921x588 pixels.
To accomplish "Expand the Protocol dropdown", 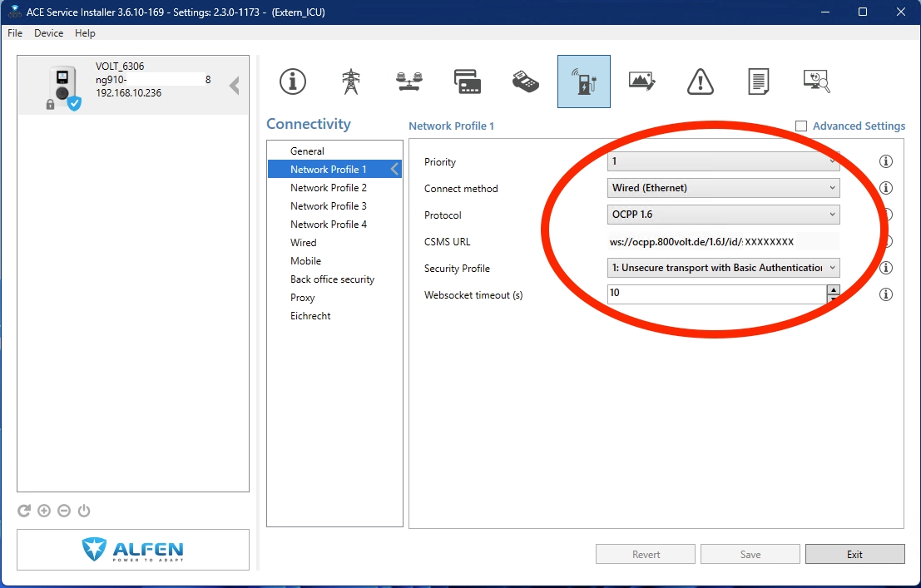I will pos(723,215).
